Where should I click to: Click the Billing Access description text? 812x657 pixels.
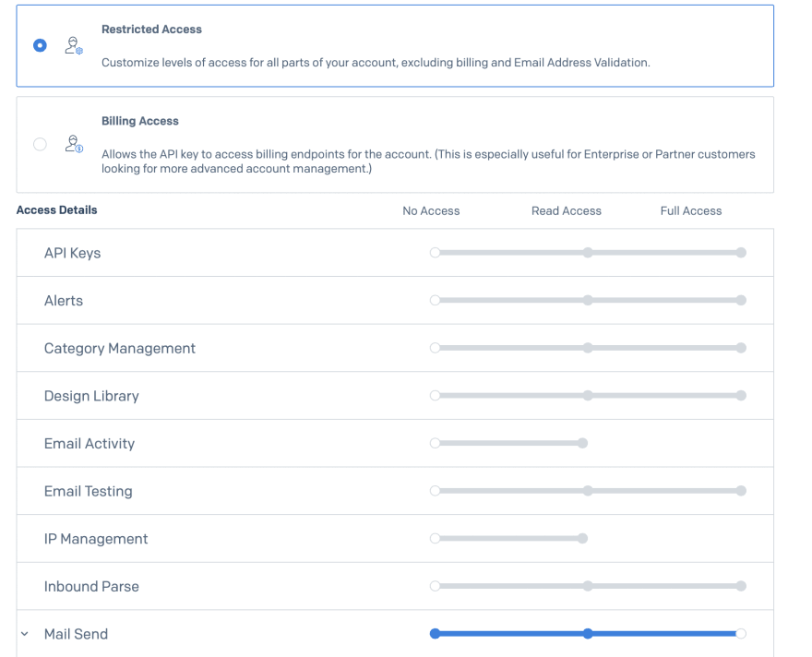tap(428, 161)
